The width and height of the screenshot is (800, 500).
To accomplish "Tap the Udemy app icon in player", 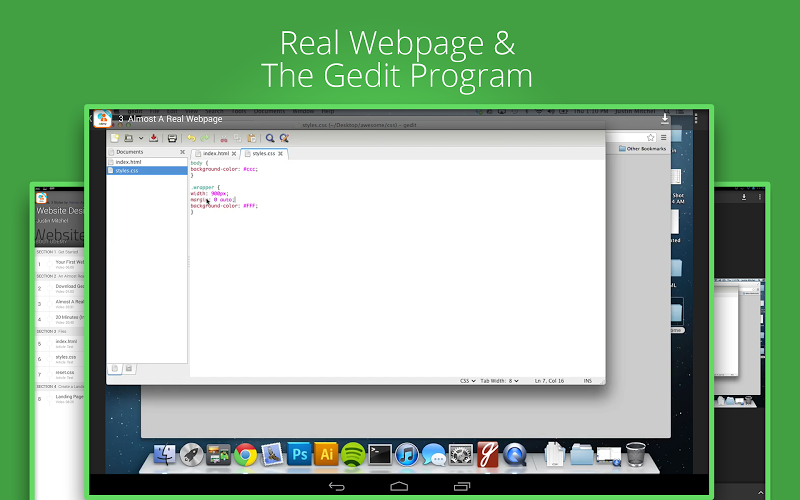I will [x=103, y=118].
